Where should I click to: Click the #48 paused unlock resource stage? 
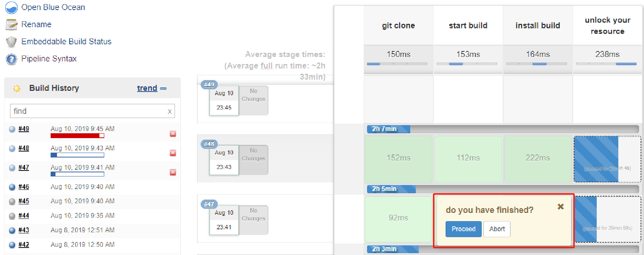[x=607, y=159]
